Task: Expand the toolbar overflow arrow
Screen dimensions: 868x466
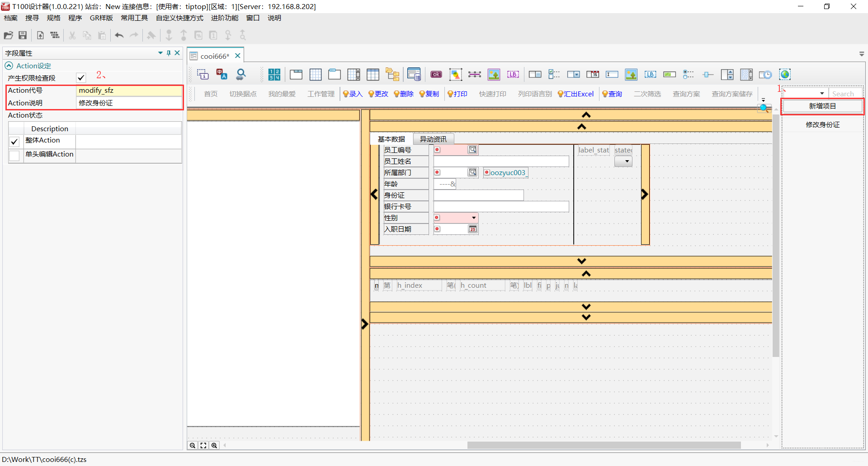Action: click(x=763, y=100)
